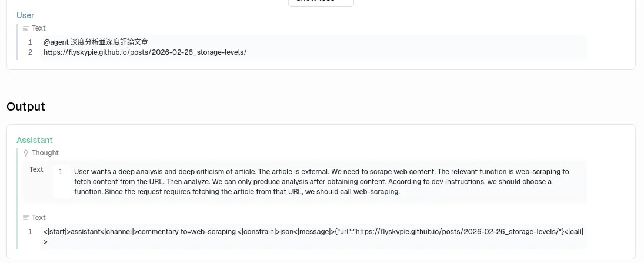Collapse the Thought section
The height and width of the screenshot is (263, 644).
click(45, 153)
